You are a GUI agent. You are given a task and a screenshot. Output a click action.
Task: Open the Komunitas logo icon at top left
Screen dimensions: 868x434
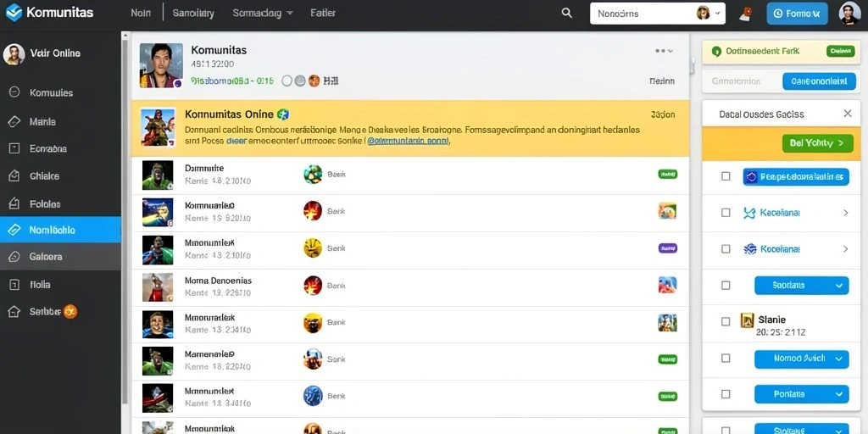(x=14, y=12)
